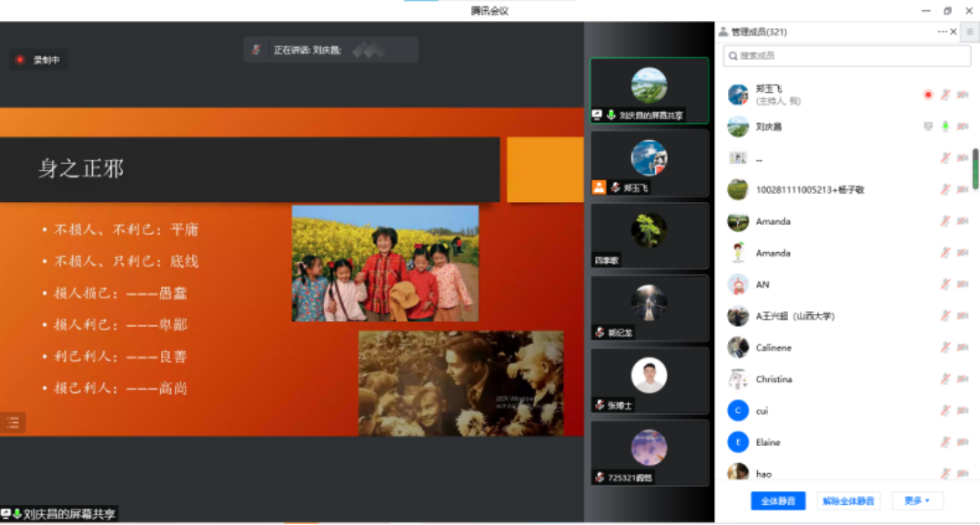Expand the 更多 dropdown at panel bottom
Viewport: 980px width, 525px height.
click(x=917, y=500)
